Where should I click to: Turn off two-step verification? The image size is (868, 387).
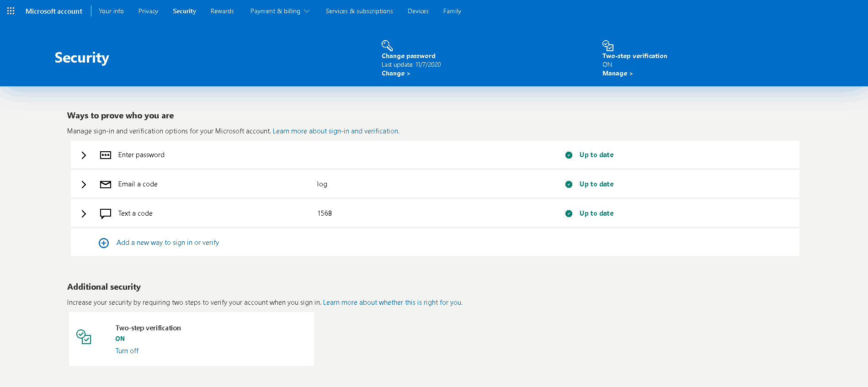[127, 351]
